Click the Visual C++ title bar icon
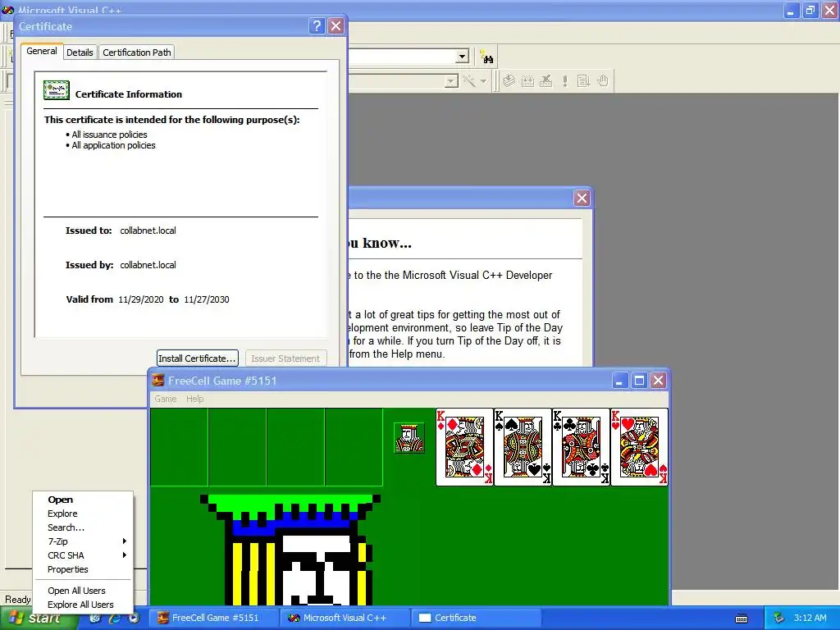Image resolution: width=840 pixels, height=630 pixels. [x=8, y=10]
